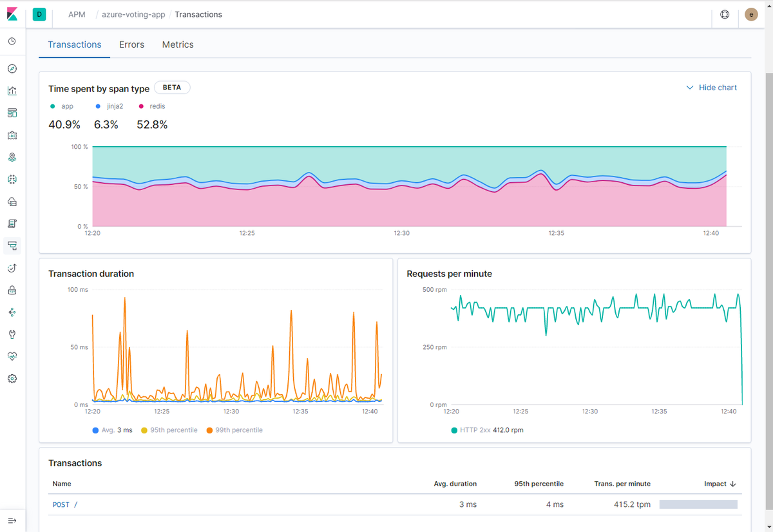The height and width of the screenshot is (532, 773).
Task: Open the Maps app icon
Action: 12,157
